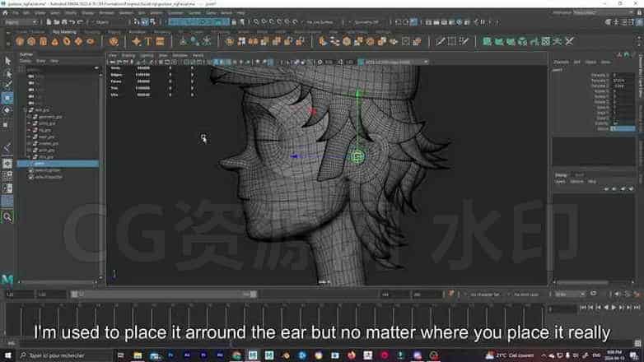
Task: Open the menu set dropdown on status line
Action: pos(21,22)
